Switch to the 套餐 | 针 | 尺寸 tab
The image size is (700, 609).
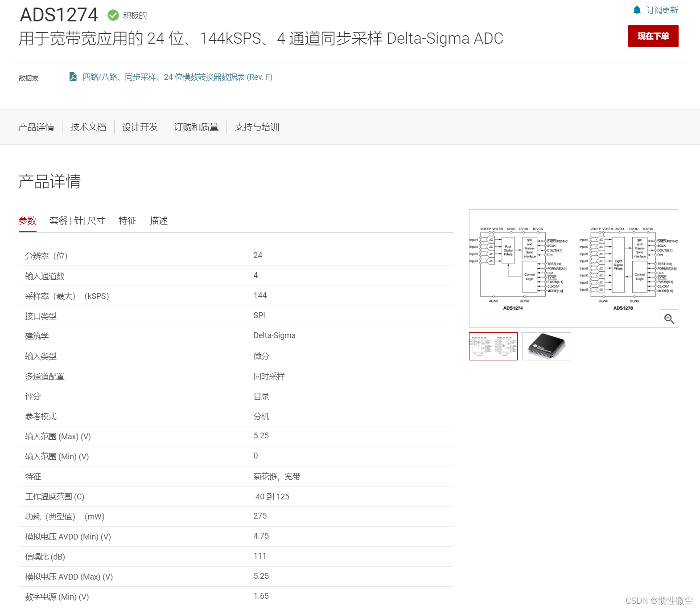click(78, 221)
